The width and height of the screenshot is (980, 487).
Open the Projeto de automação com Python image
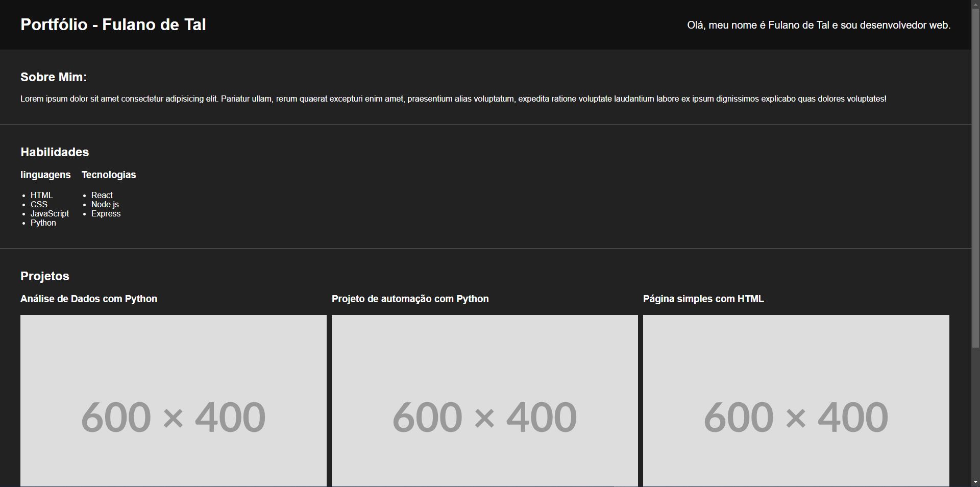pyautogui.click(x=485, y=401)
